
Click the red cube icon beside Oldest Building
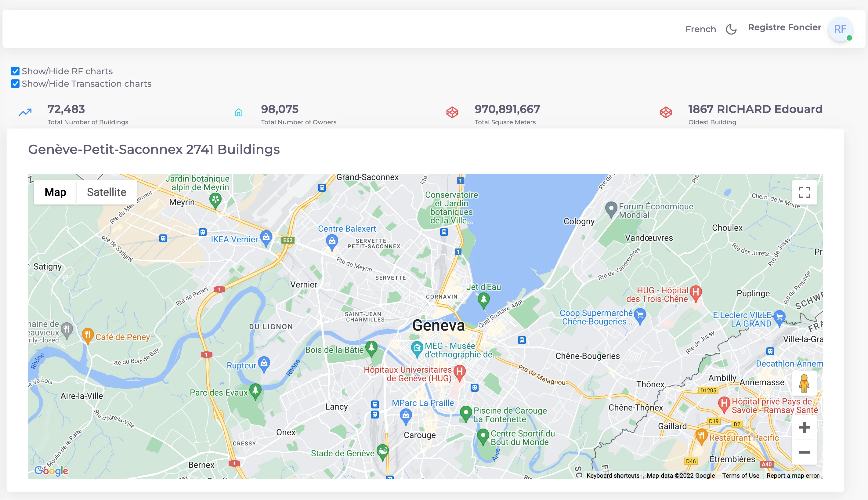click(665, 112)
